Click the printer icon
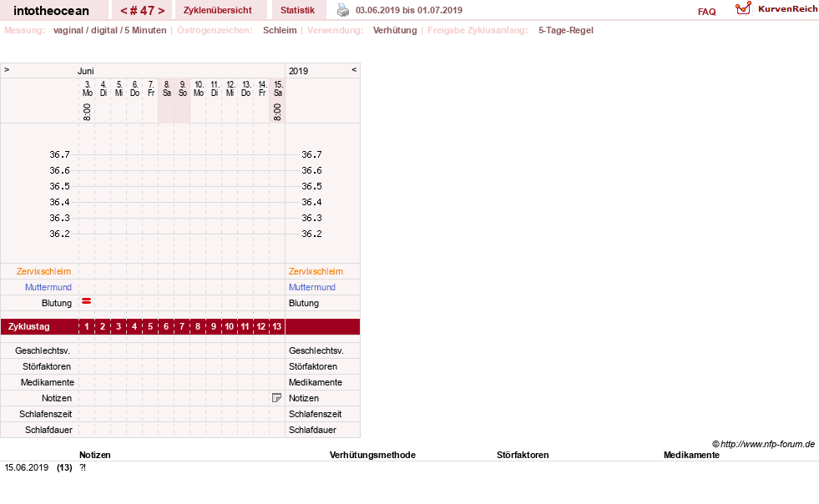This screenshot has width=819, height=504. [x=342, y=10]
